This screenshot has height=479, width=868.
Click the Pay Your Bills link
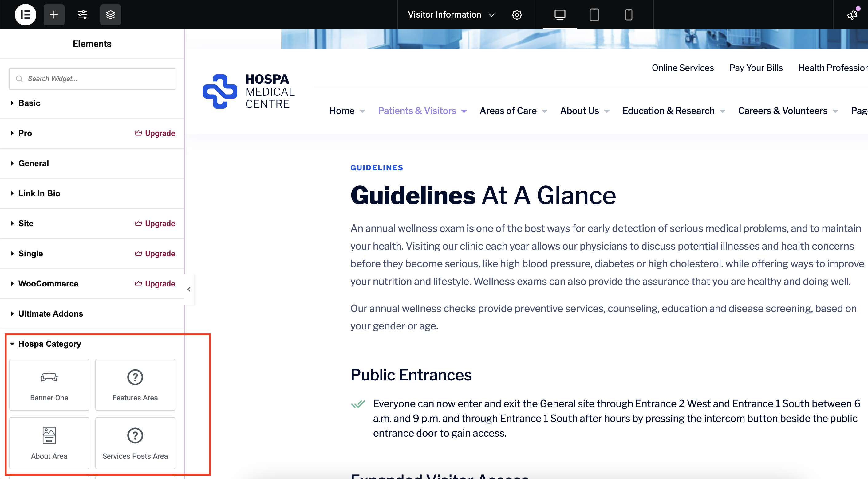[756, 68]
